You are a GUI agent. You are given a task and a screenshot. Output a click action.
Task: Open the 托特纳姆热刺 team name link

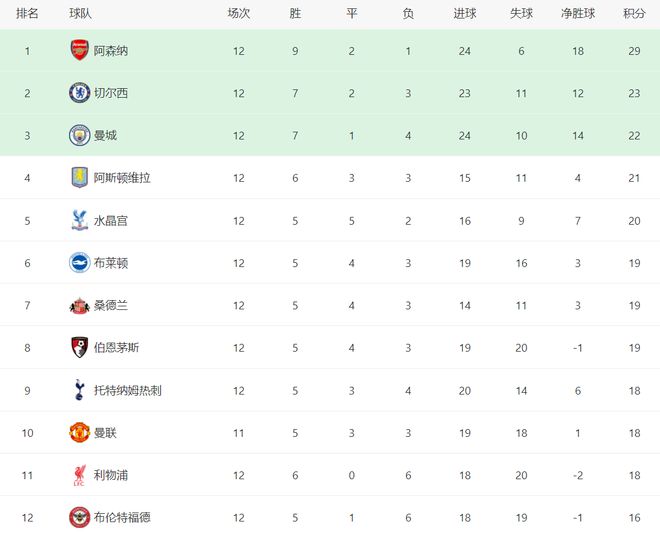tap(127, 390)
